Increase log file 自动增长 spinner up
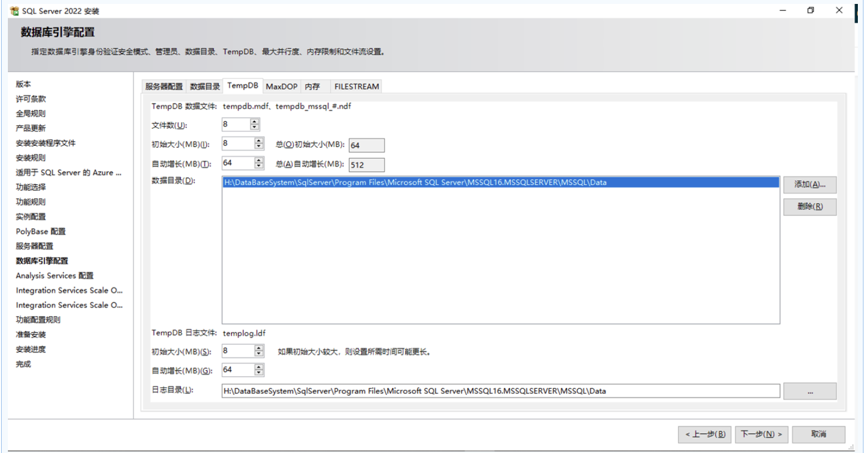868x453 pixels. (x=259, y=367)
